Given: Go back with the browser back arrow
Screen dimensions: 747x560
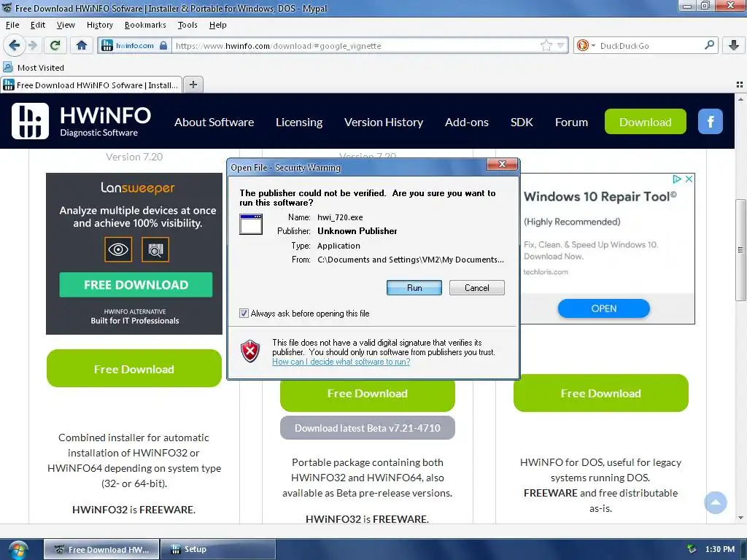Looking at the screenshot, I should tap(14, 45).
